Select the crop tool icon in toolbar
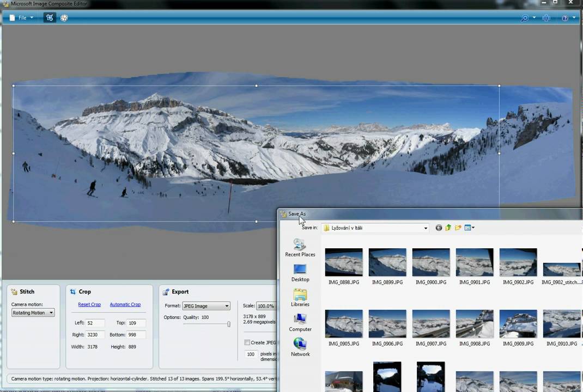 coord(50,18)
